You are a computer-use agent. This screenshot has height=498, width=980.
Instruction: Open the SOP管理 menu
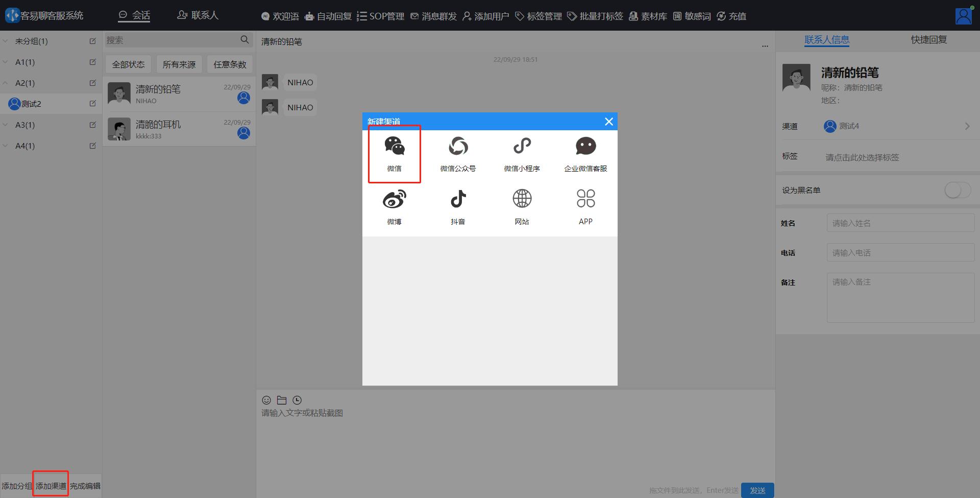click(381, 16)
